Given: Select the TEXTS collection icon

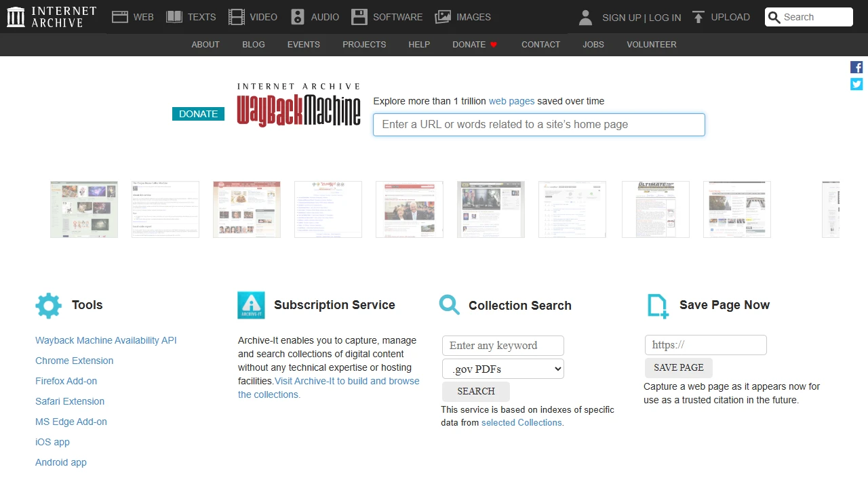Looking at the screenshot, I should point(174,16).
